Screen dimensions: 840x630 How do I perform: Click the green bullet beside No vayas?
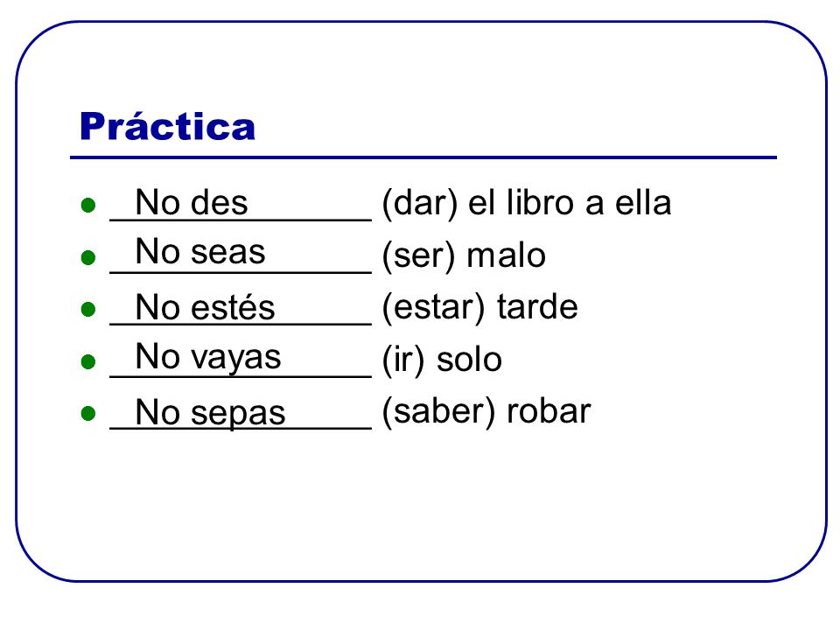coord(87,361)
